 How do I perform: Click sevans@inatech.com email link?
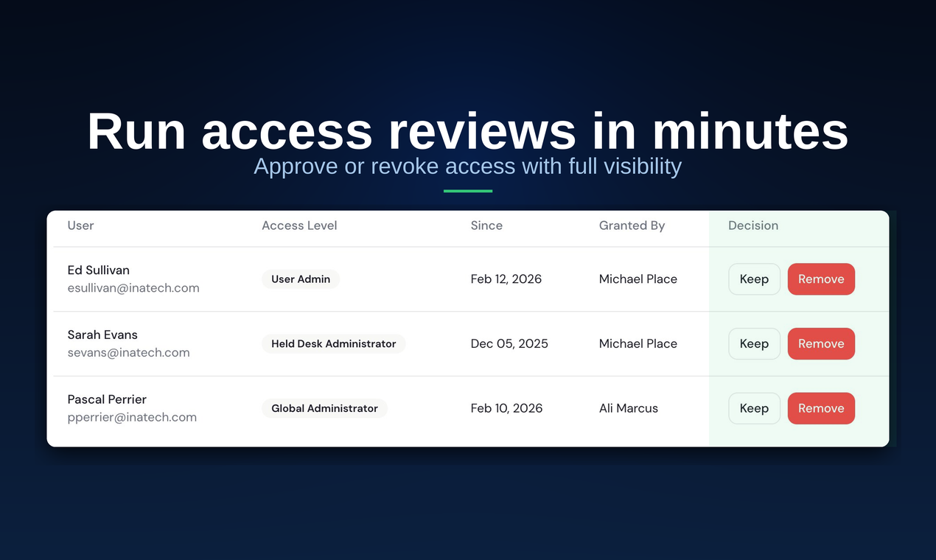point(129,352)
